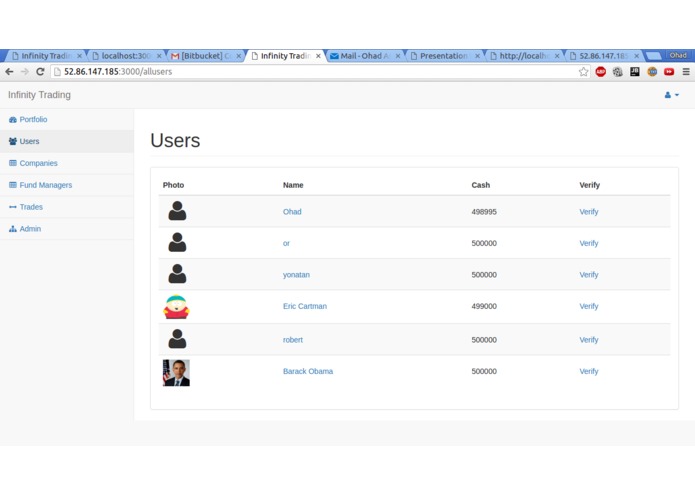This screenshot has width=695, height=494.
Task: Verify the user robert
Action: 589,340
